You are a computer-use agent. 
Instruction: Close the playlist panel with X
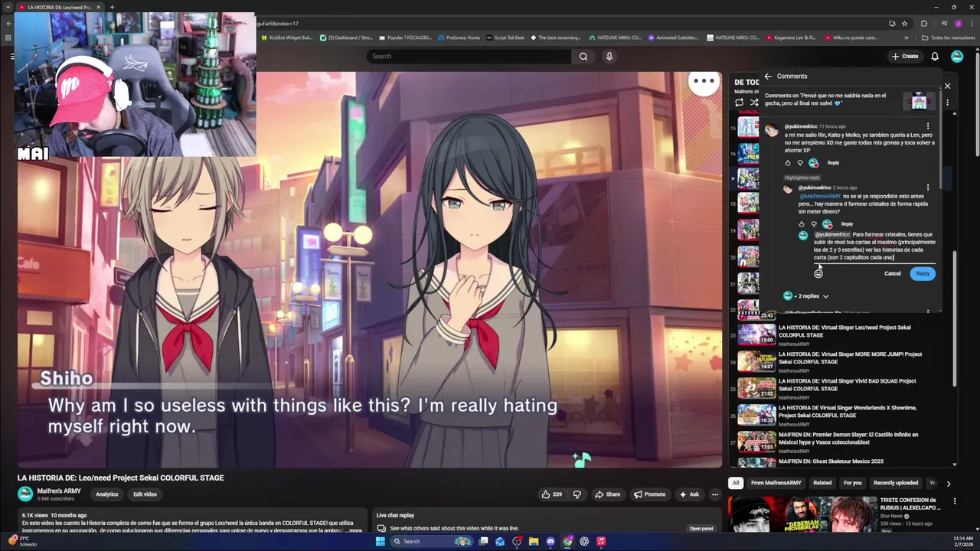[947, 86]
